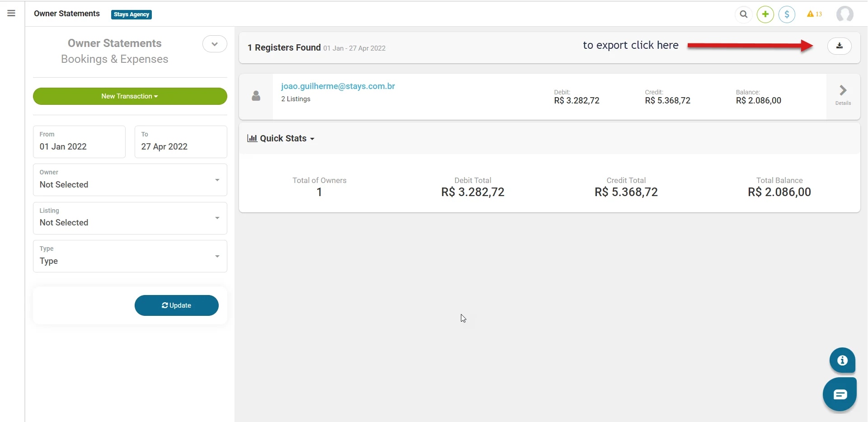Screen dimensions: 868x422
Task: Open the New Transaction menu button
Action: coord(130,96)
